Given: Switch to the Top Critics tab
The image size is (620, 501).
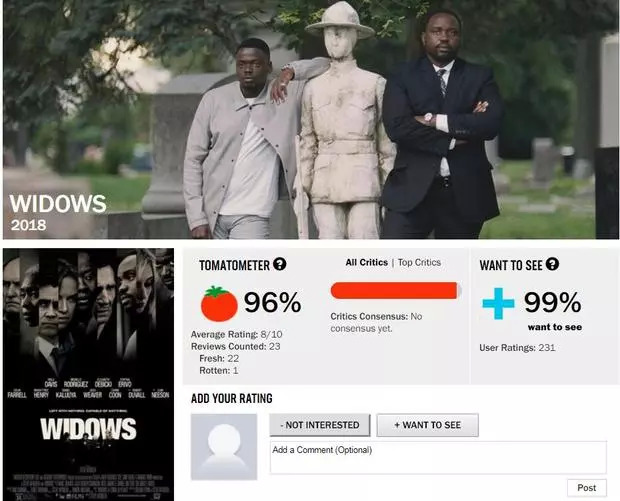Looking at the screenshot, I should (419, 263).
